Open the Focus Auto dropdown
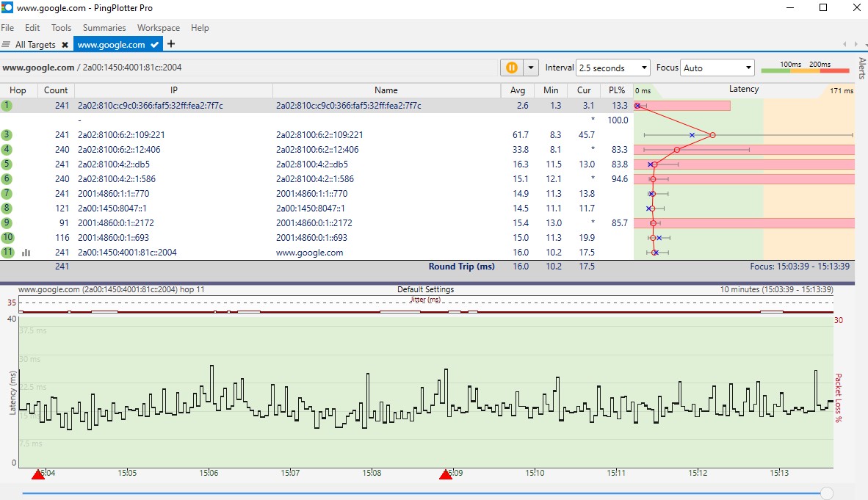This screenshot has height=500, width=868. pos(717,68)
